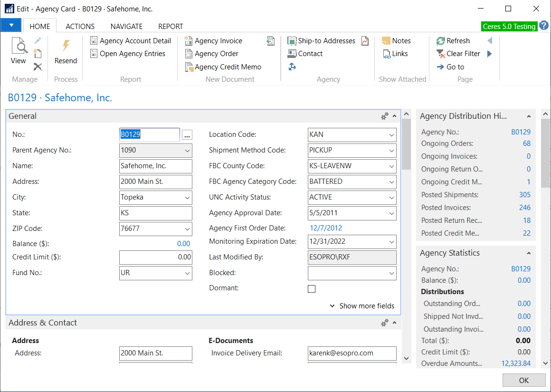Click the OK button
Viewport: 551px width, 392px height.
click(523, 380)
